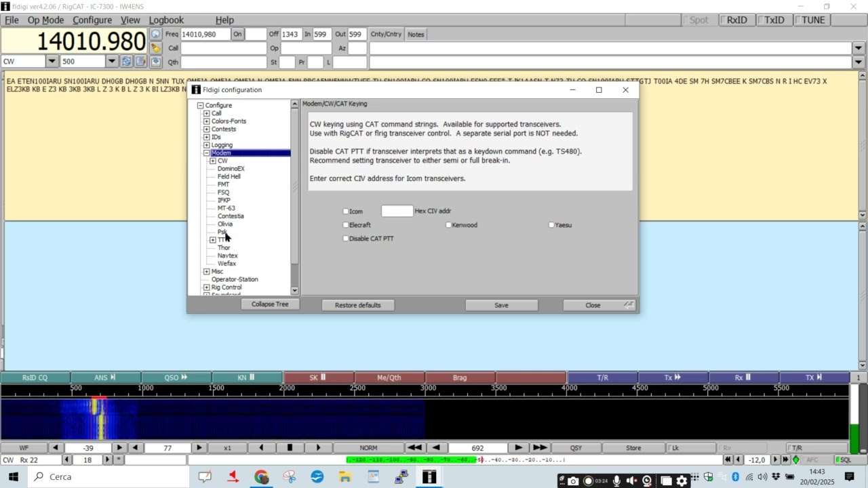Jump waterfall far left with double-left arrows

(x=414, y=448)
